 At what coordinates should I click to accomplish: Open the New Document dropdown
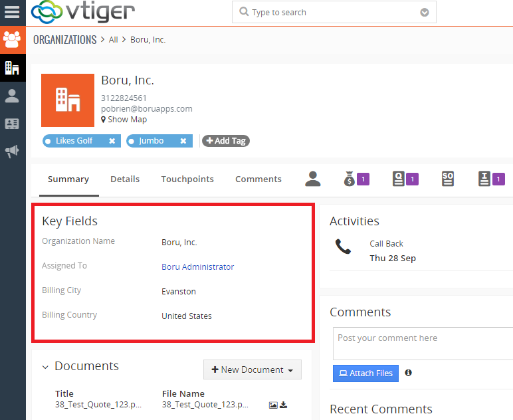[252, 369]
